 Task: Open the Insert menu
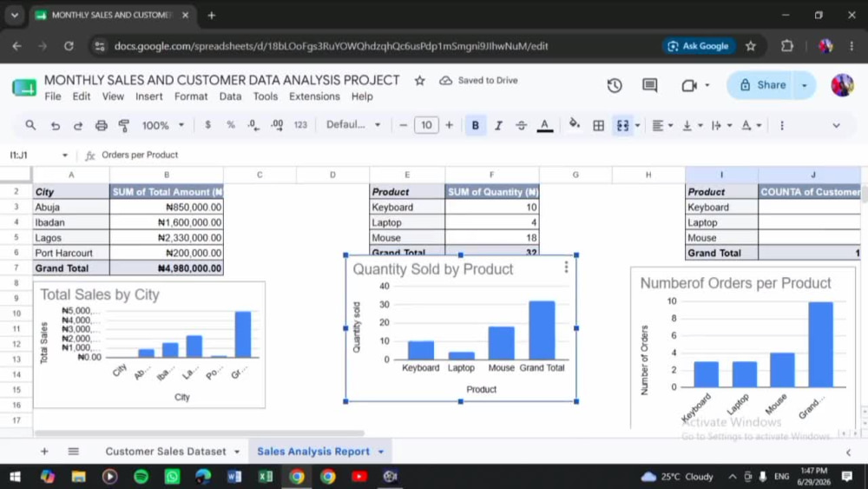(x=149, y=96)
